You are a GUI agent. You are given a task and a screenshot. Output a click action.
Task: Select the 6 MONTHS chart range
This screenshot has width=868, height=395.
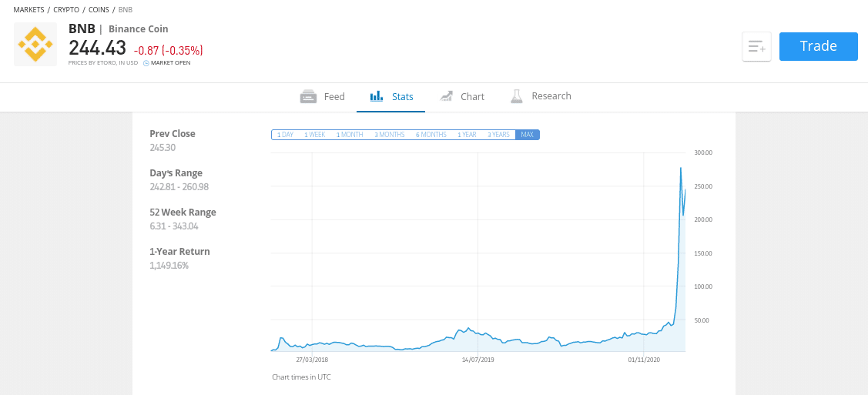[431, 135]
